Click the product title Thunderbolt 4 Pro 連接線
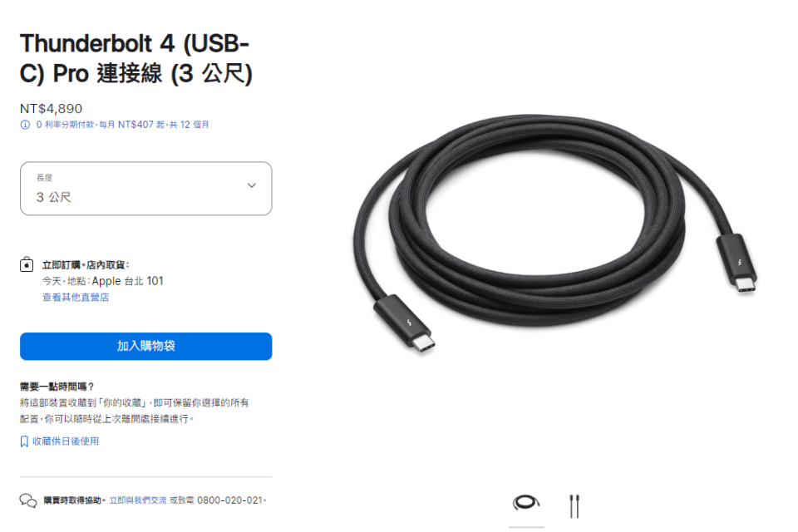The image size is (798, 532). click(135, 58)
